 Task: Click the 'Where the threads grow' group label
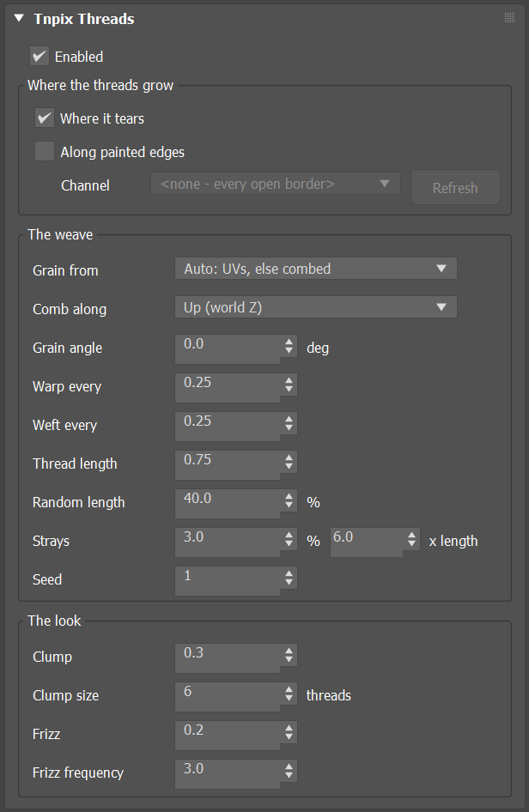click(x=100, y=85)
